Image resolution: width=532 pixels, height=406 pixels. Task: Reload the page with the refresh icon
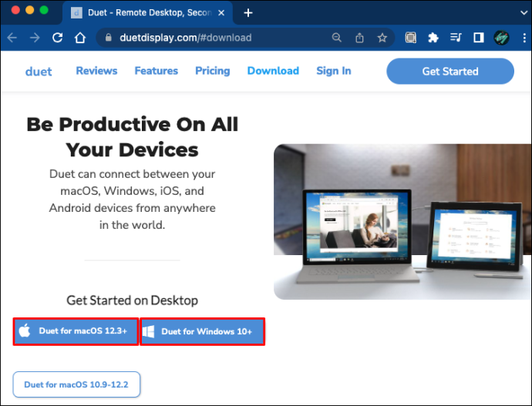click(x=57, y=37)
